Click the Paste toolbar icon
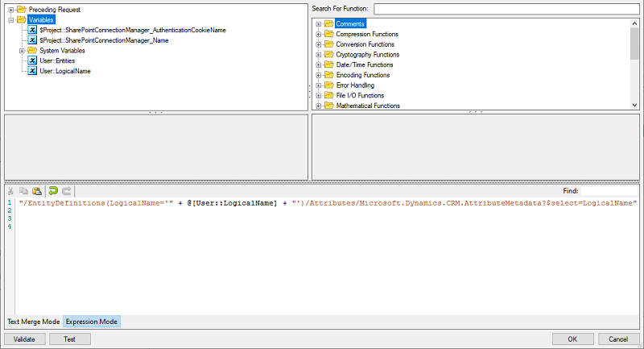 [x=37, y=191]
